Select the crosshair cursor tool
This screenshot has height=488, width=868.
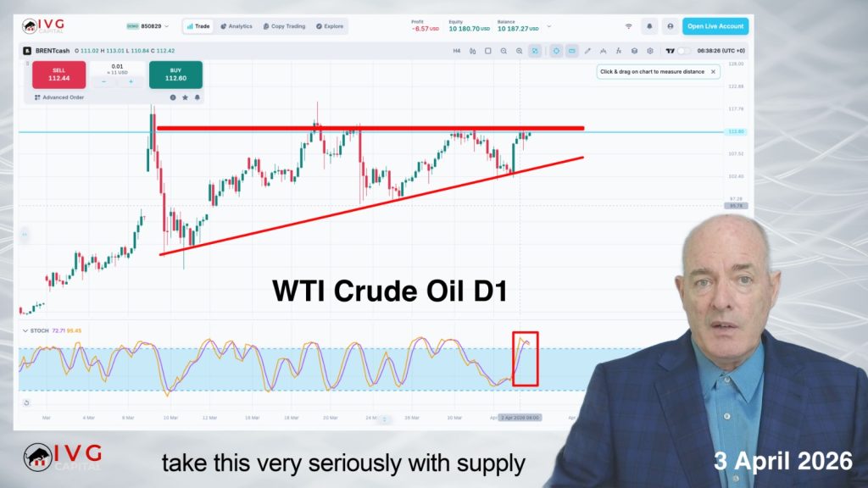point(556,51)
